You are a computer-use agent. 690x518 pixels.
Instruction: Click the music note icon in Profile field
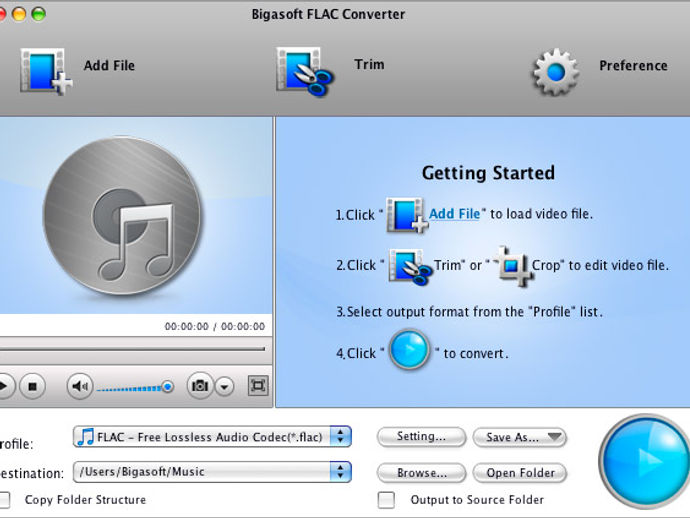point(85,437)
